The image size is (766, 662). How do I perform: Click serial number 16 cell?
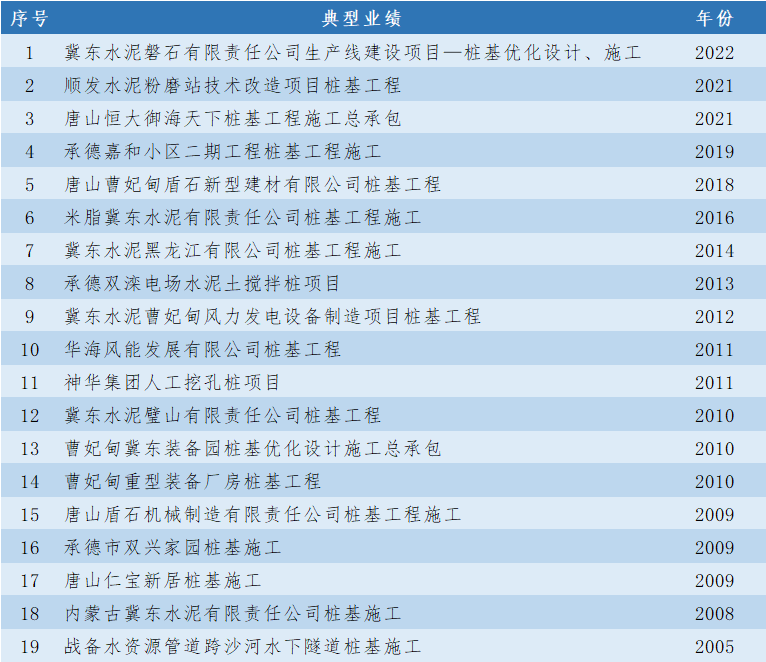[29, 548]
